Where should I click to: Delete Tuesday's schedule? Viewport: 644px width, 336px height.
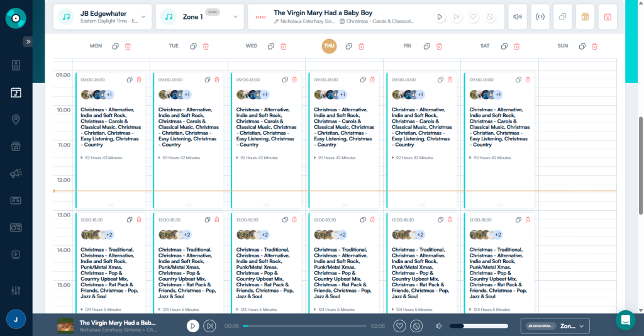pos(206,47)
